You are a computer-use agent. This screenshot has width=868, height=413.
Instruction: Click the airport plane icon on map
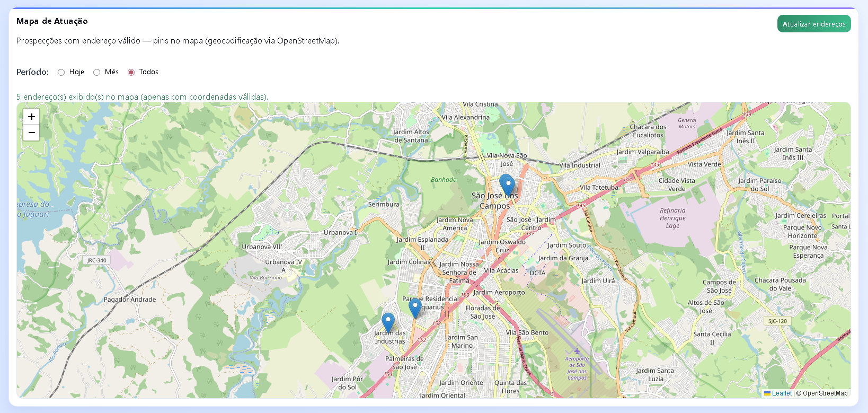(577, 350)
